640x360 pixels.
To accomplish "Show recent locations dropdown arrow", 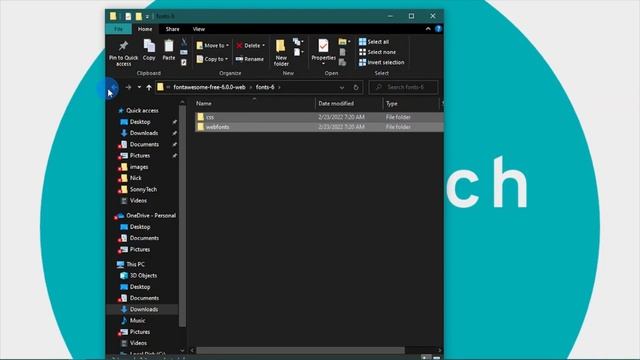I will (139, 87).
